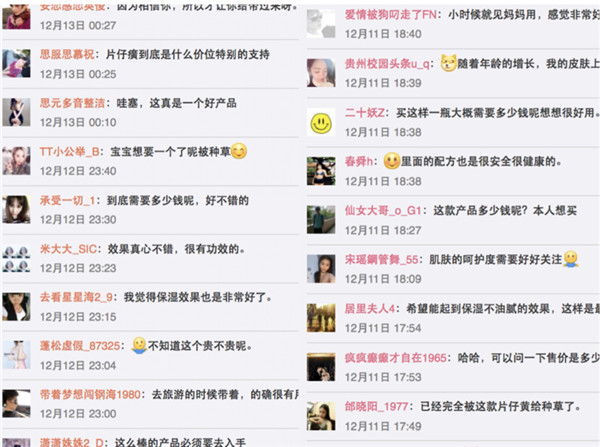Screen dimensions: 600x447
Task: Open profile of 思元多音整洁
Action: click(72, 103)
